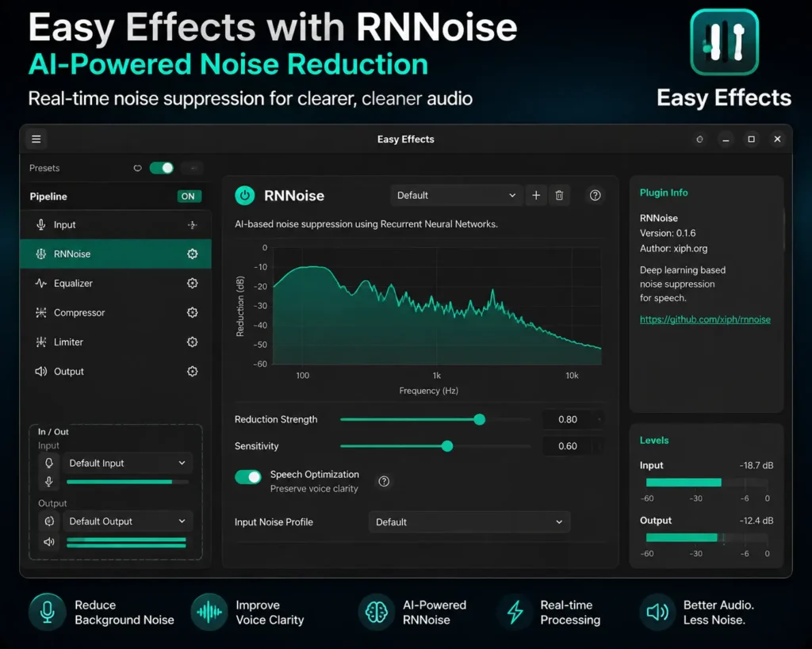
Task: Close the Easy Effects window
Action: 777,139
